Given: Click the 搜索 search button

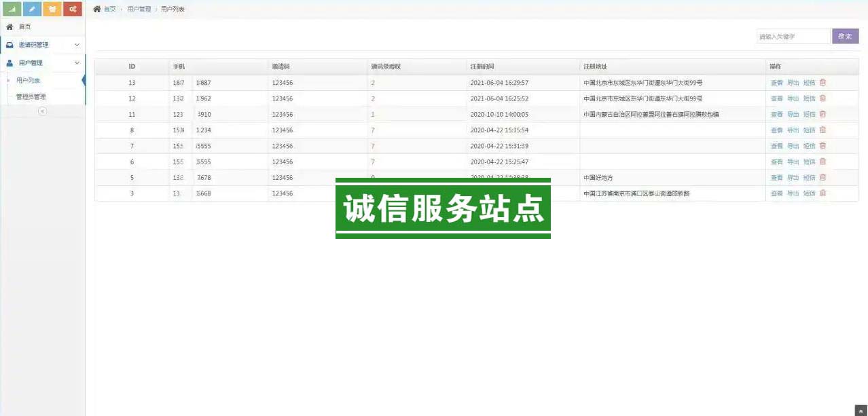Looking at the screenshot, I should (x=845, y=37).
